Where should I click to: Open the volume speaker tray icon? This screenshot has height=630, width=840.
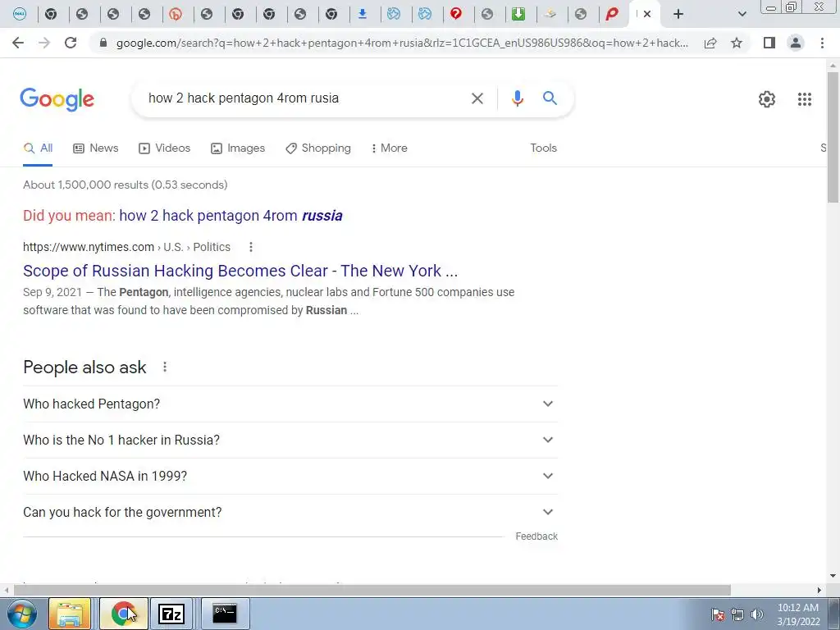click(757, 614)
